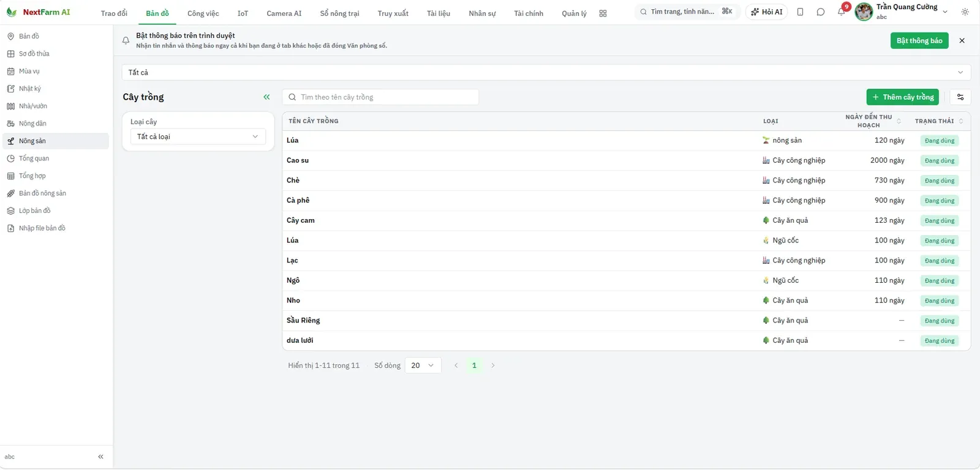Switch to the IoT tab
980x470 pixels.
point(243,13)
